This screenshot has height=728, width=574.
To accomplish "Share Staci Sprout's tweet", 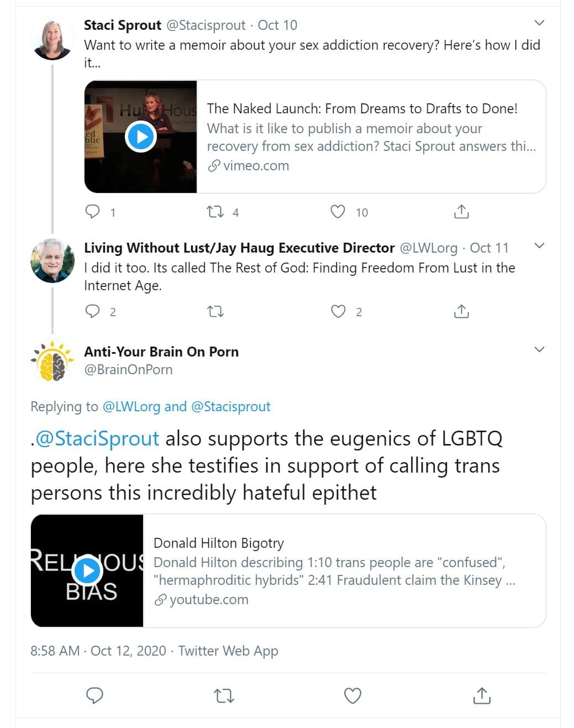I will coord(461,212).
